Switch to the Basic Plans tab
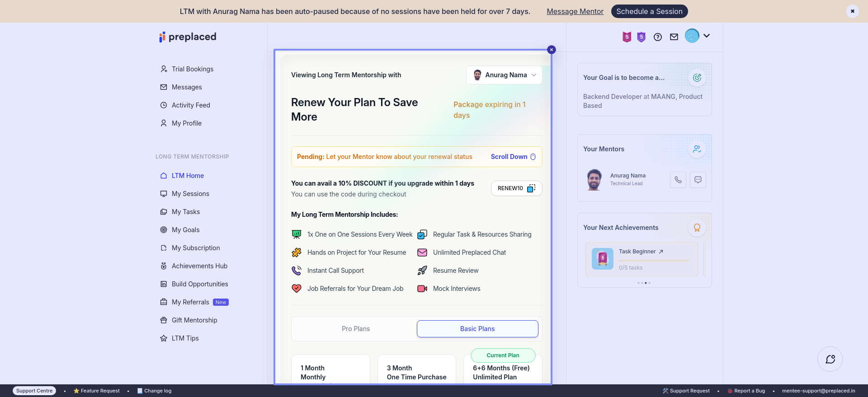The height and width of the screenshot is (397, 868). tap(477, 329)
